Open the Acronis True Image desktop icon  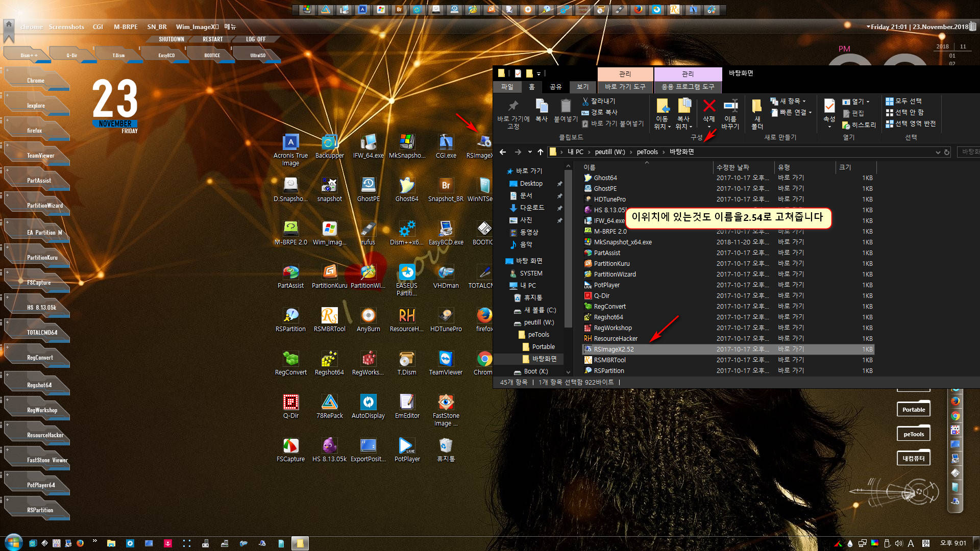pos(290,149)
